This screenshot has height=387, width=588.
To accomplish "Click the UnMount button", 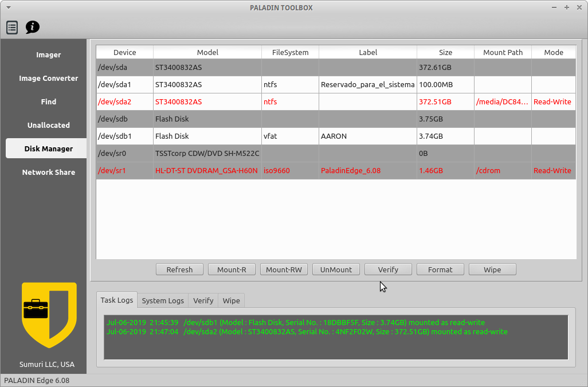I will pyautogui.click(x=336, y=269).
